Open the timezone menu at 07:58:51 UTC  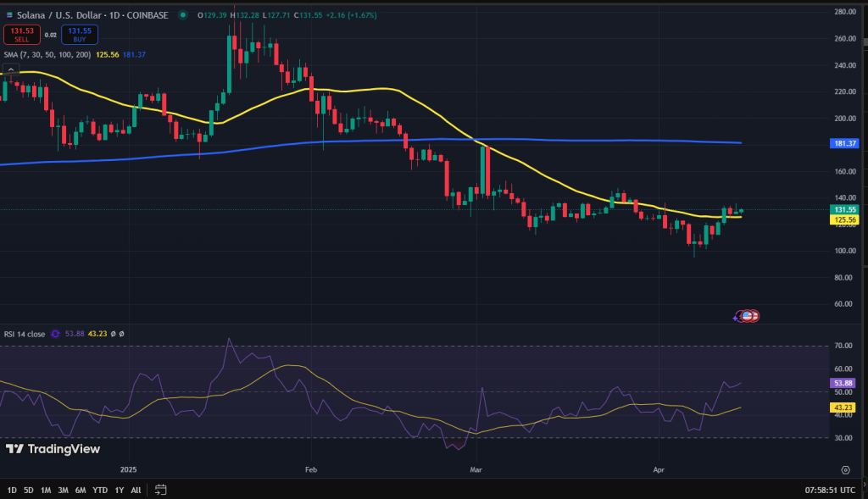830,491
